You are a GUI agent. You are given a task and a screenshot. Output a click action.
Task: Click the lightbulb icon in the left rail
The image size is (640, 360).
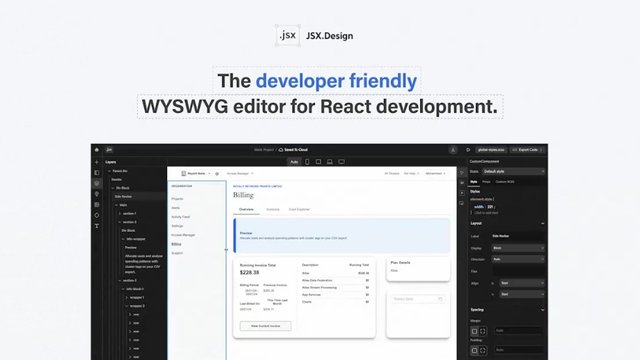tap(97, 194)
